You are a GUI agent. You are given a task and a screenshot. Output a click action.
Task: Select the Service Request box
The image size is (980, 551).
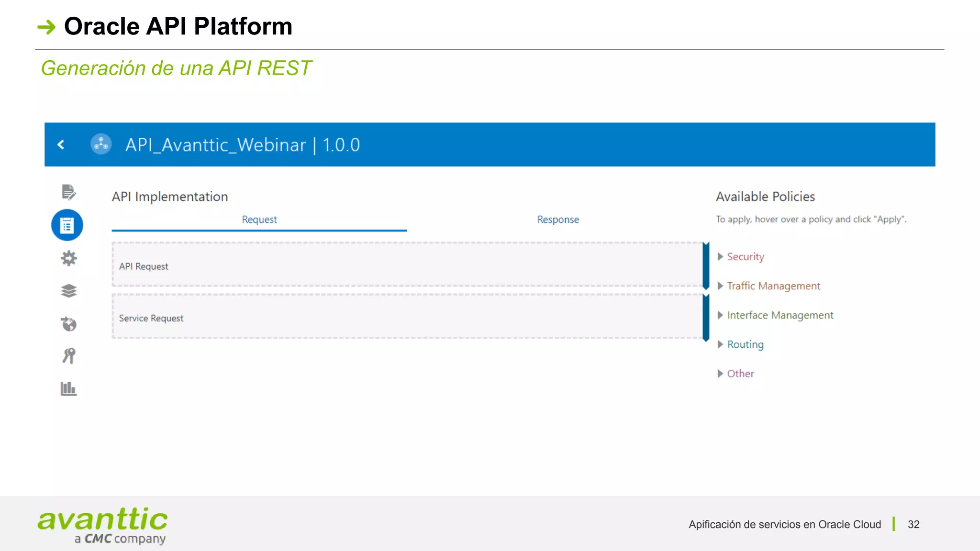[407, 317]
